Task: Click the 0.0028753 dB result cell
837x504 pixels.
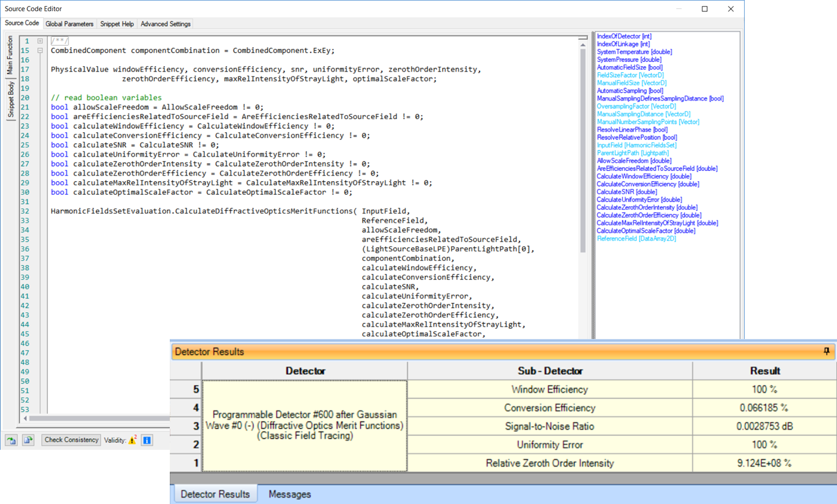Action: point(764,427)
